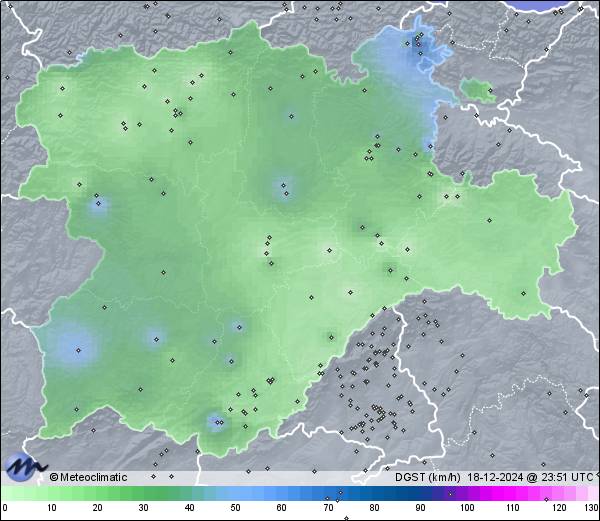Screen dimensions: 600x521
Task: Click the legend value 50
Action: pyautogui.click(x=235, y=508)
